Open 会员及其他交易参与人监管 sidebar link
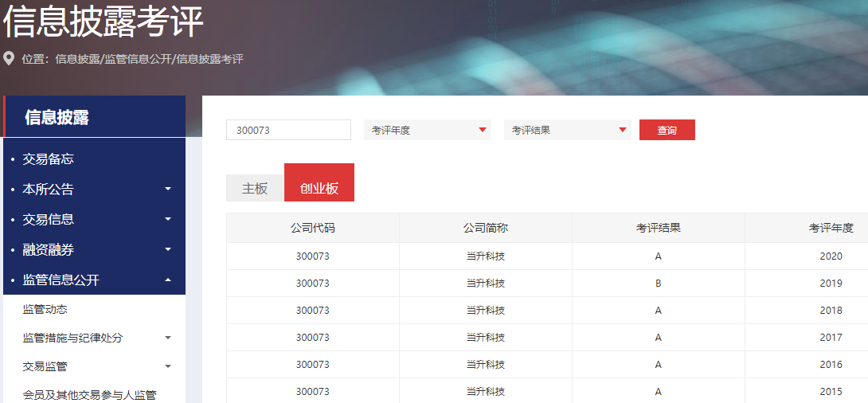Image resolution: width=868 pixels, height=403 pixels. (90, 395)
